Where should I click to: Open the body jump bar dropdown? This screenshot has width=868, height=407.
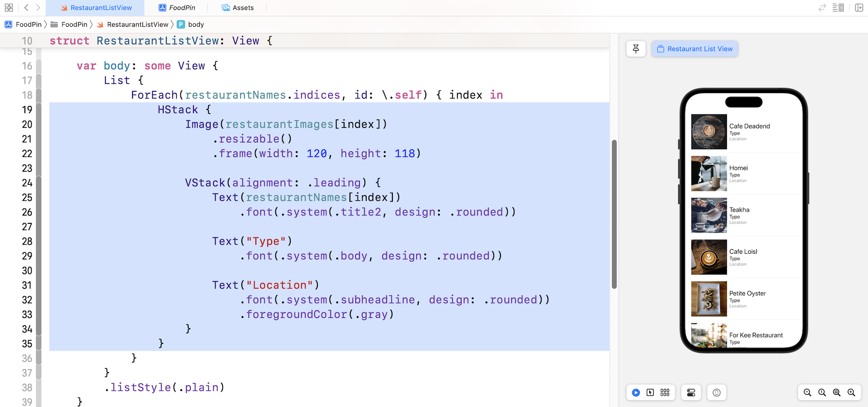click(190, 24)
